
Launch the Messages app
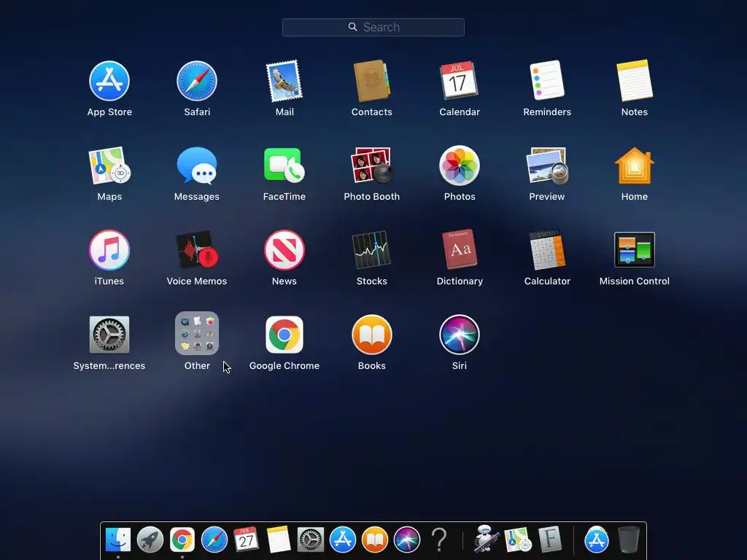coord(197,166)
